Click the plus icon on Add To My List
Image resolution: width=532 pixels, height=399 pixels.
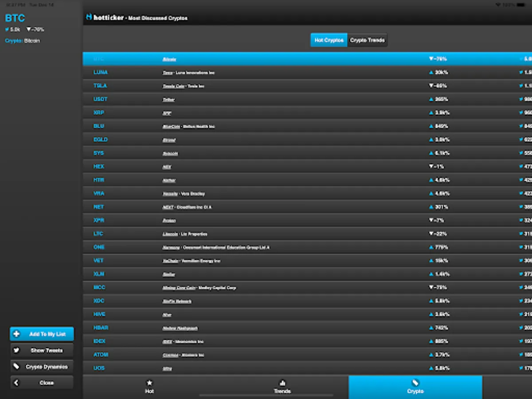tap(16, 334)
